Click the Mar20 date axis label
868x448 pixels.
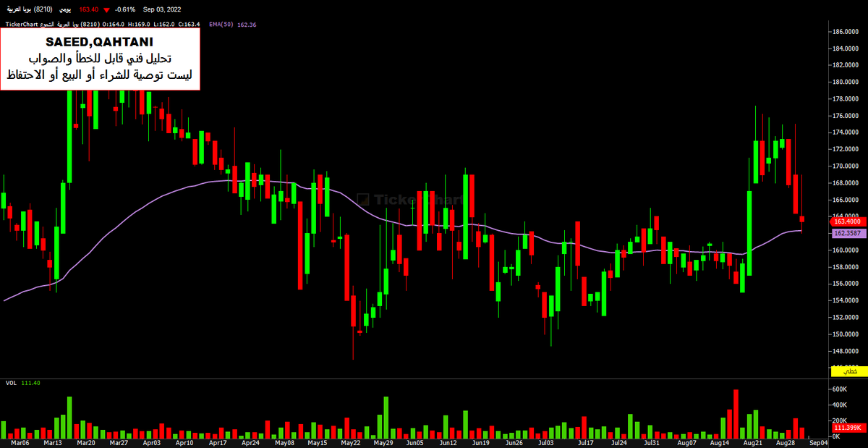tap(86, 441)
